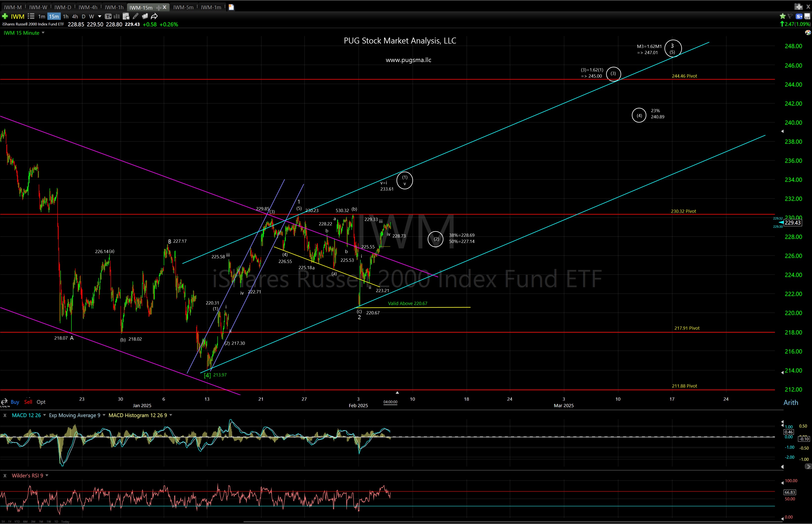Viewport: 812px width, 524px height.
Task: Click the green plus to add a symbol
Action: pos(5,16)
